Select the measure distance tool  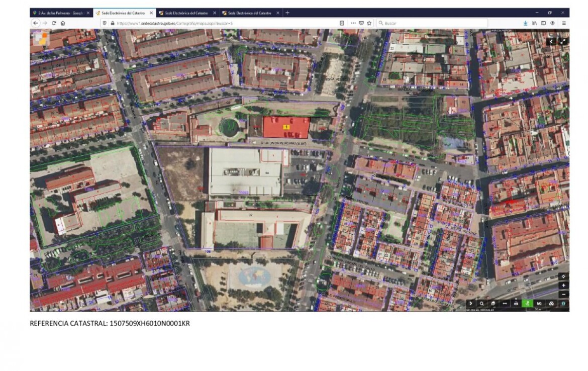pos(505,304)
